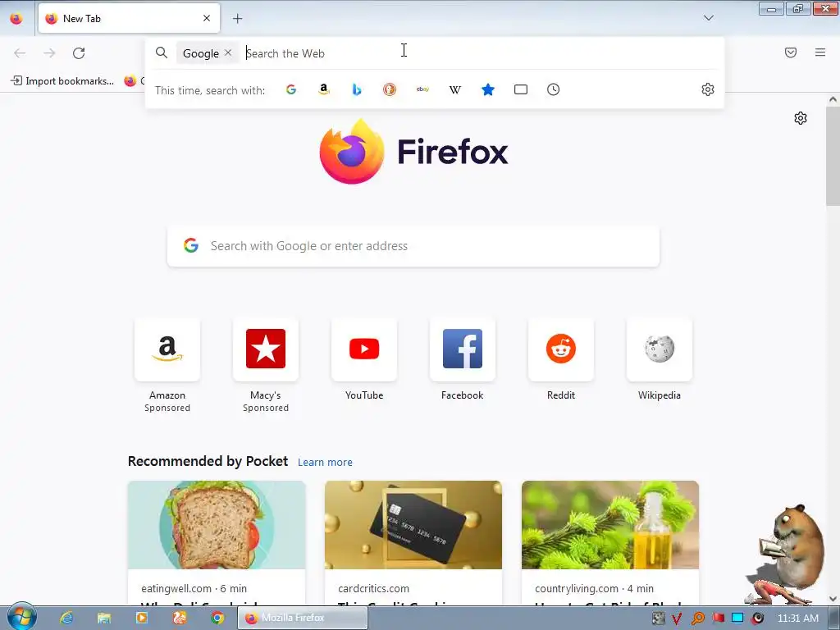Screen dimensions: 840x630
Task: Launch Internet Explorer from the taskbar
Action: (66, 618)
